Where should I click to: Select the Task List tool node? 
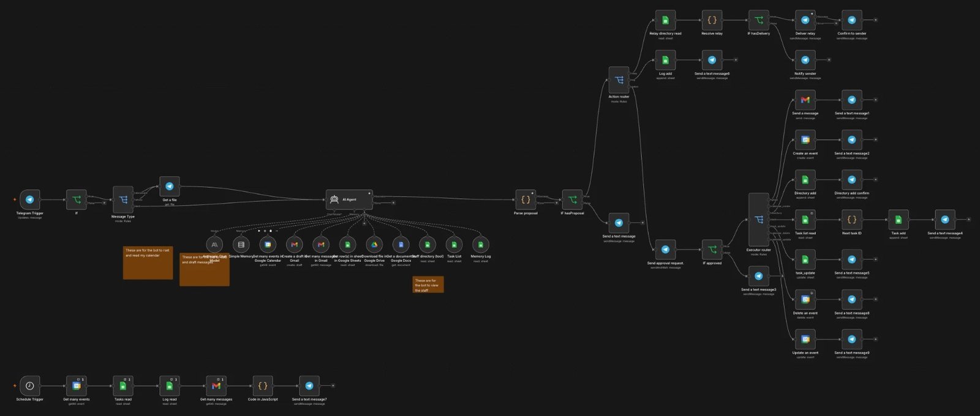pos(454,245)
